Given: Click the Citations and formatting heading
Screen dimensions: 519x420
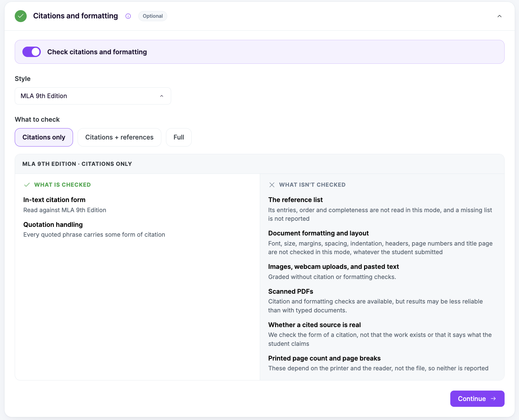Looking at the screenshot, I should pyautogui.click(x=75, y=16).
